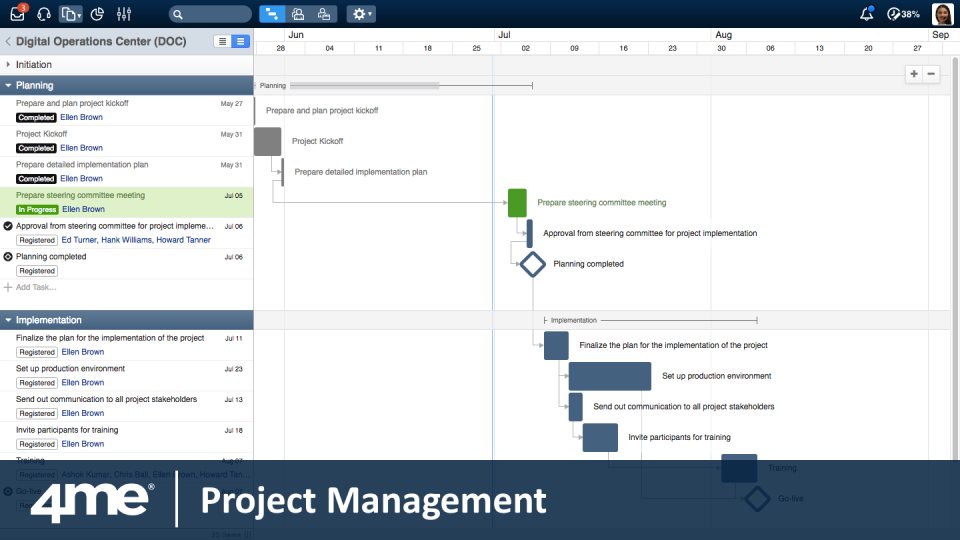Switch to the third workload view icon
Screen dimensions: 960x540
(x=324, y=14)
